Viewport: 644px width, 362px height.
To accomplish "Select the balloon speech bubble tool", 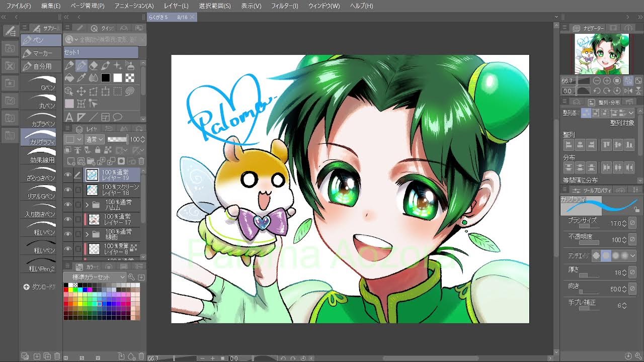I will (x=117, y=117).
